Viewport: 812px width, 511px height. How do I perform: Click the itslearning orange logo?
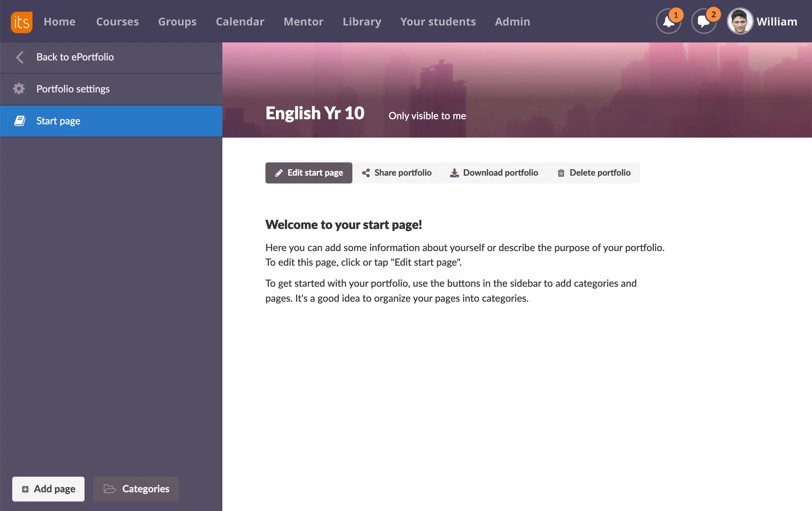point(21,22)
